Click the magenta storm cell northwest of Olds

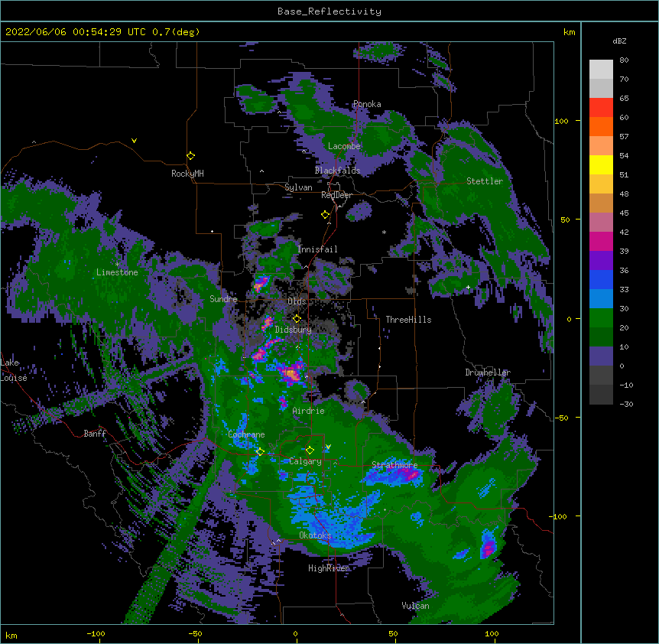pos(260,284)
